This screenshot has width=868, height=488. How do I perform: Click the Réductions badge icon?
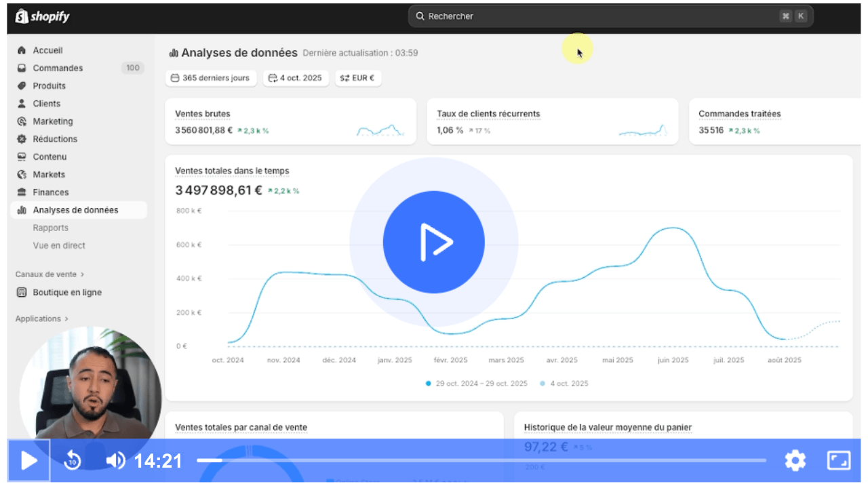click(x=22, y=139)
